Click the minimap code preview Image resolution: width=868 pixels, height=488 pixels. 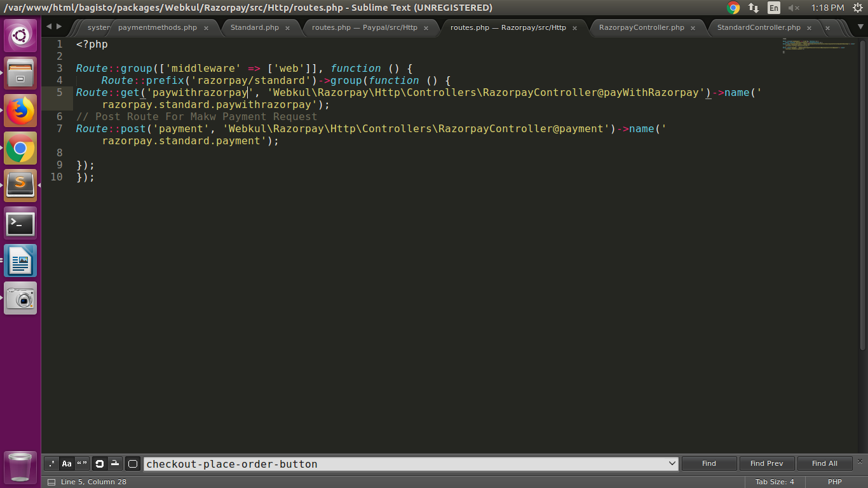[818, 46]
